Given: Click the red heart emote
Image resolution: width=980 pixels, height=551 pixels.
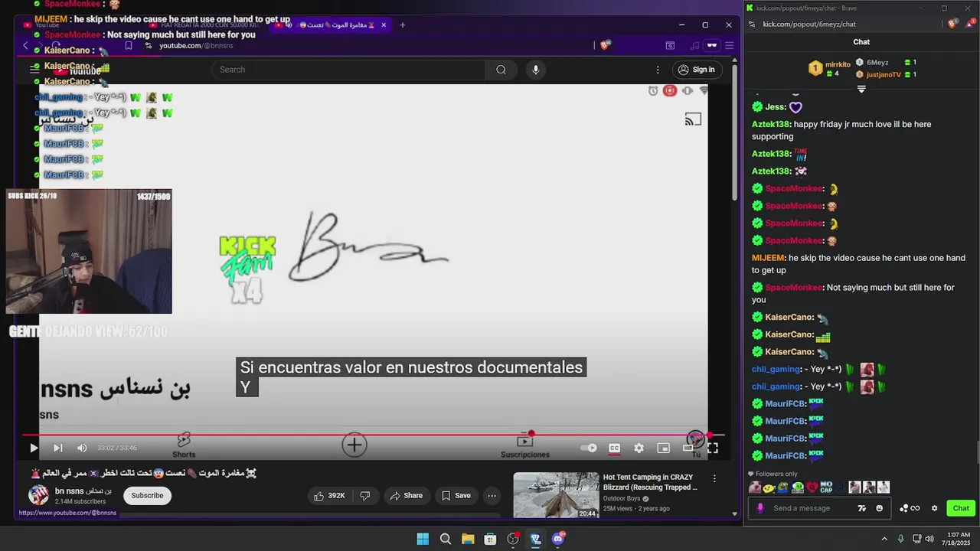Looking at the screenshot, I should 812,487.
